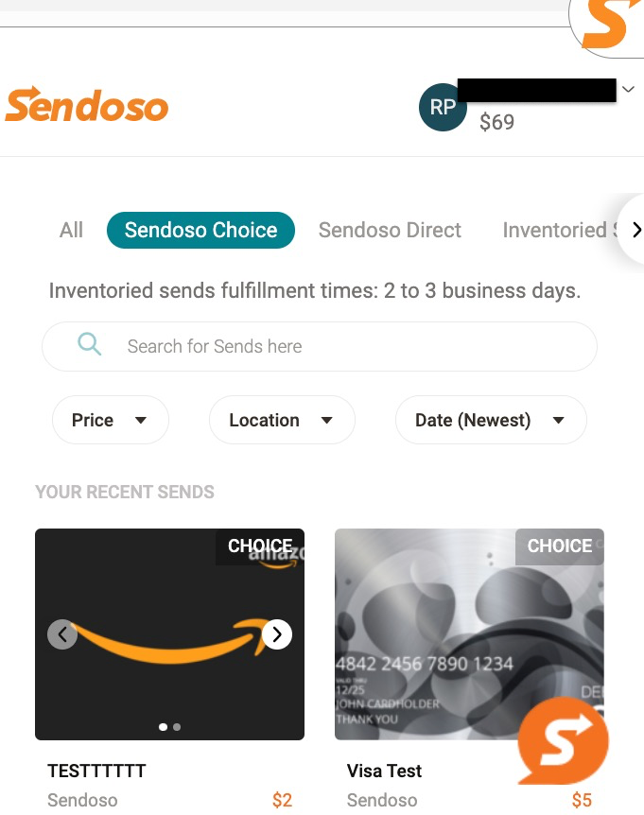Click the magnifier search icon
Screen dimensions: 644x815
tap(90, 345)
